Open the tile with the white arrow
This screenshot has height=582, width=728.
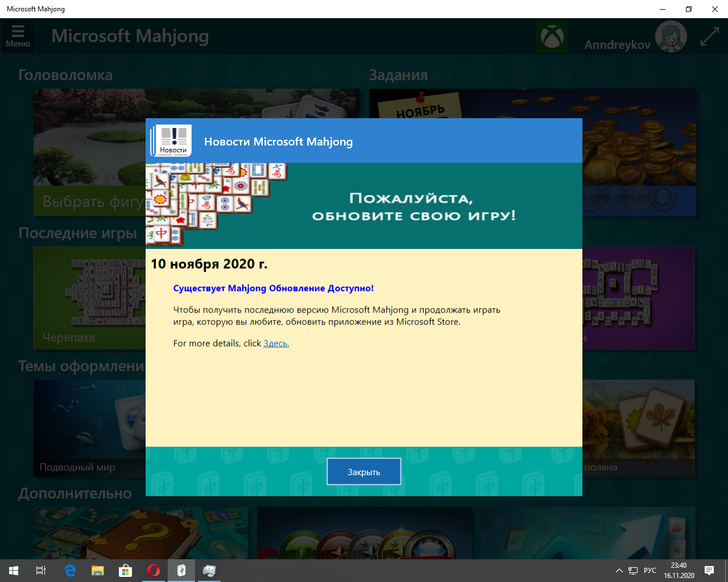[588, 533]
